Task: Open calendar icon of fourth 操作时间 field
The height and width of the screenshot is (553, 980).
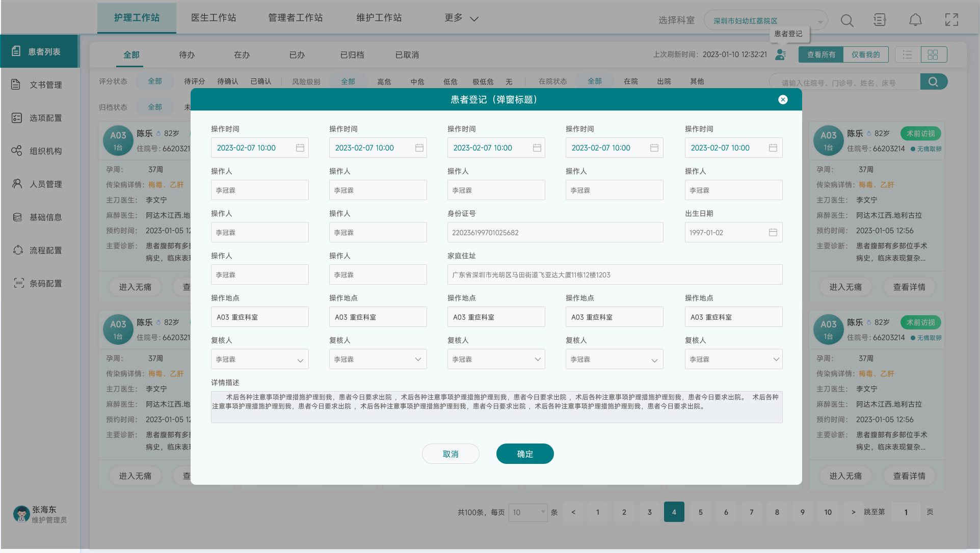Action: pyautogui.click(x=654, y=148)
